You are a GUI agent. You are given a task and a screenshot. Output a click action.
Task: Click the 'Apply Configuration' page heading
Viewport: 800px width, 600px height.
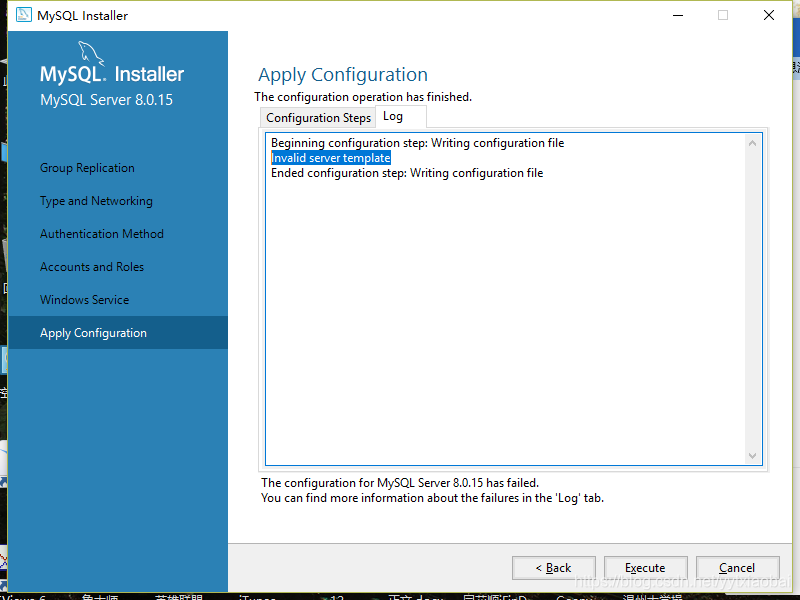tap(343, 74)
